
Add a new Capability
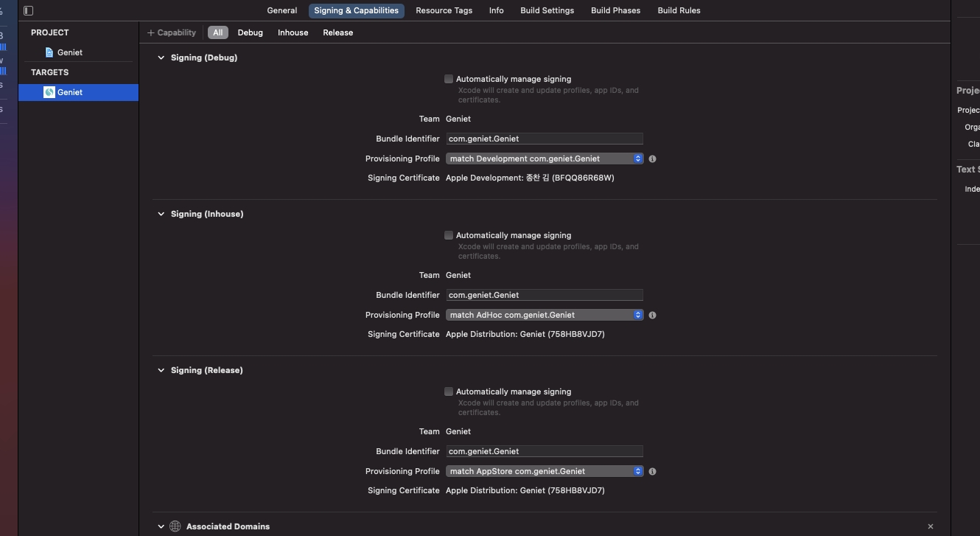pos(172,32)
